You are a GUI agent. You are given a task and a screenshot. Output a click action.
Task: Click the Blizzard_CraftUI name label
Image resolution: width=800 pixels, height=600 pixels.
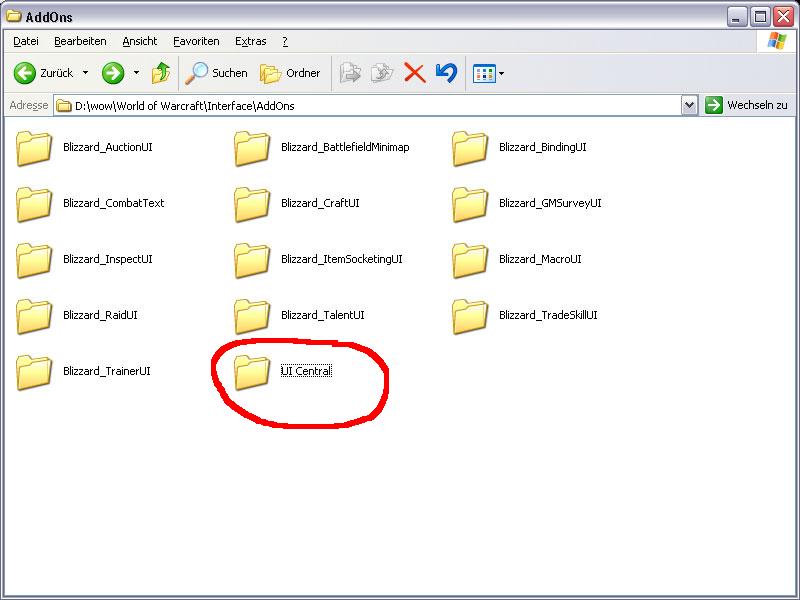(x=320, y=203)
